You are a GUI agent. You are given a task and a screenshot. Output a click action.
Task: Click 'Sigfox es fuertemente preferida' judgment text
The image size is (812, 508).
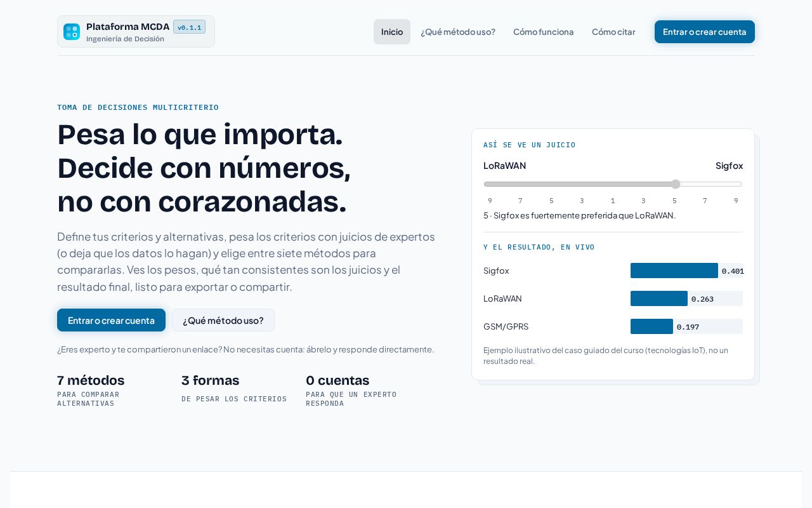579,215
